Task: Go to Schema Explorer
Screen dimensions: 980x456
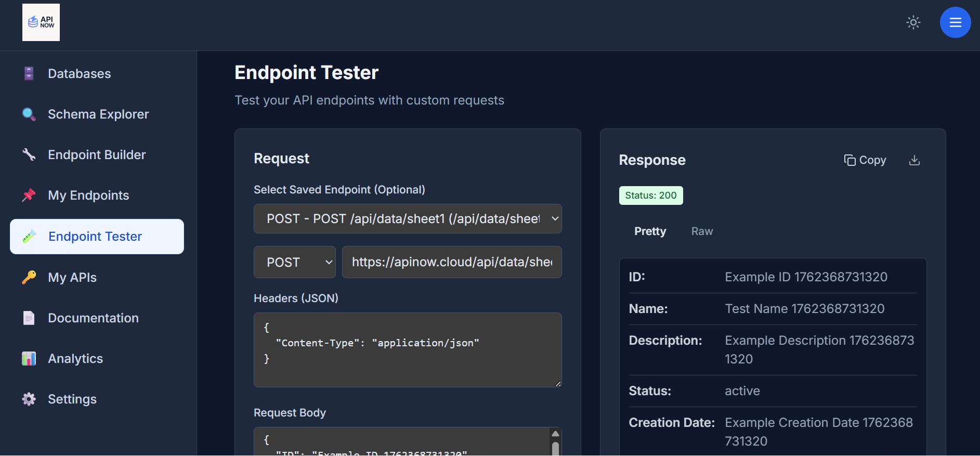Action: pos(97,114)
